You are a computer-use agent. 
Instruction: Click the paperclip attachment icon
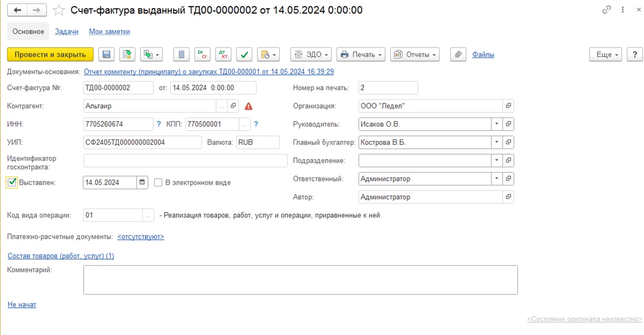458,54
